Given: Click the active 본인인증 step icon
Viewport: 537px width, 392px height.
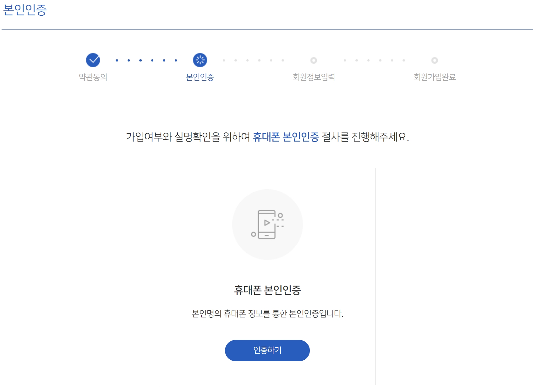Looking at the screenshot, I should tap(200, 60).
